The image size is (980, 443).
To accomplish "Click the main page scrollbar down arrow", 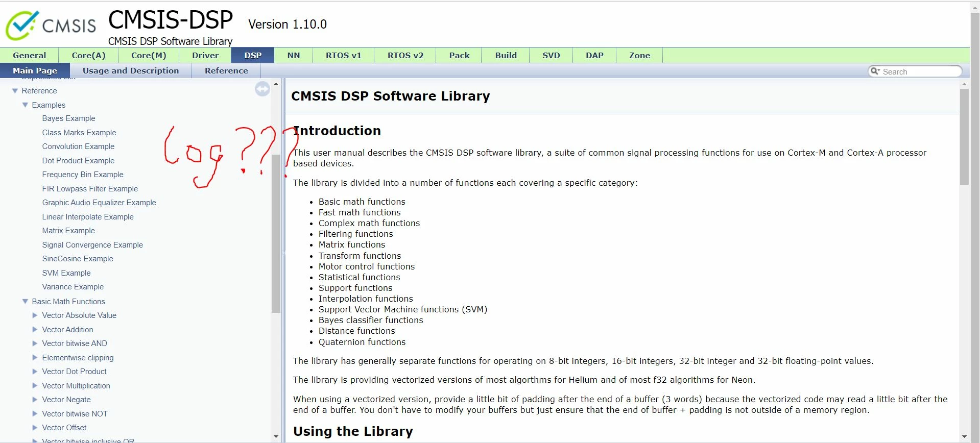I will tap(964, 436).
